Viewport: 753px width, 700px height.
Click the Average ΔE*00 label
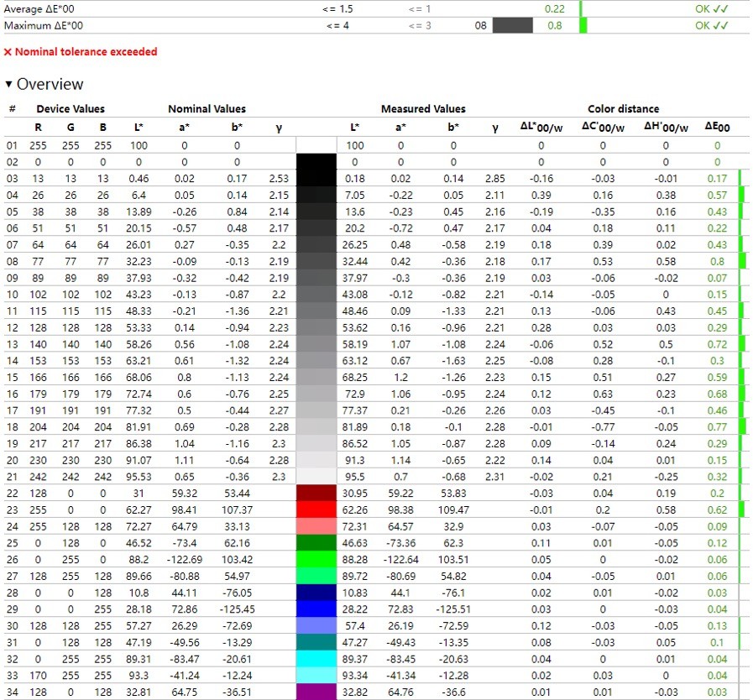click(x=39, y=8)
